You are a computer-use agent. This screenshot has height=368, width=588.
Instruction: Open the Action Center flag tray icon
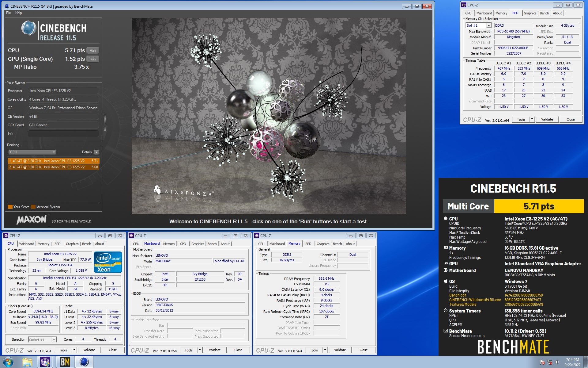pyautogui.click(x=542, y=362)
